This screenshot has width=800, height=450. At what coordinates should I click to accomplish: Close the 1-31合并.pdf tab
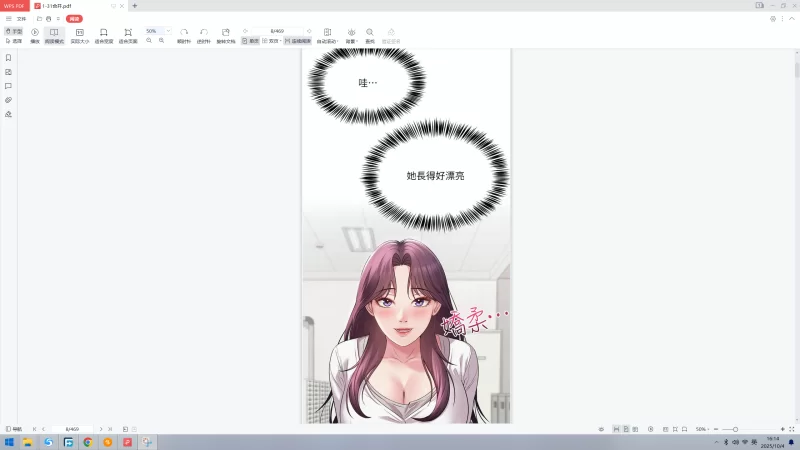point(122,6)
